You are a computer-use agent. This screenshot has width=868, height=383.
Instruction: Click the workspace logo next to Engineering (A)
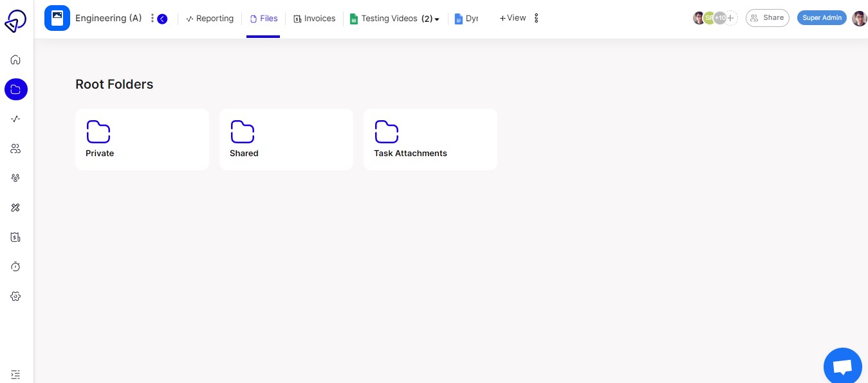(57, 18)
